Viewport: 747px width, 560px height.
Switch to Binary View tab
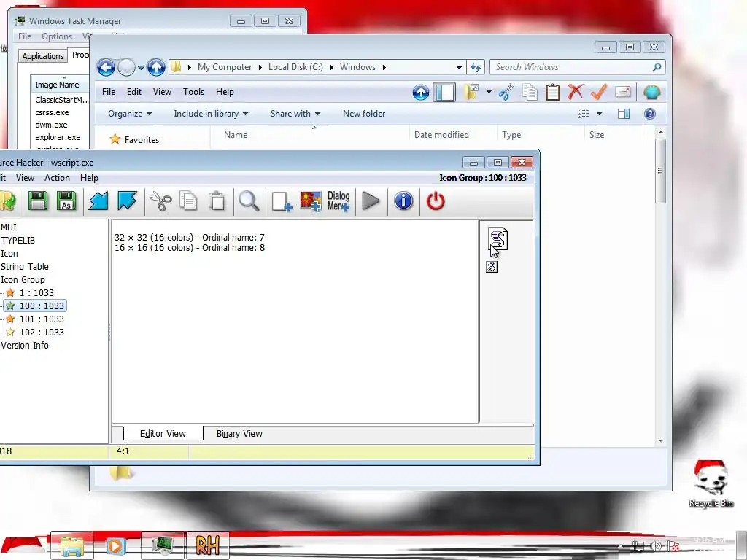pos(239,433)
